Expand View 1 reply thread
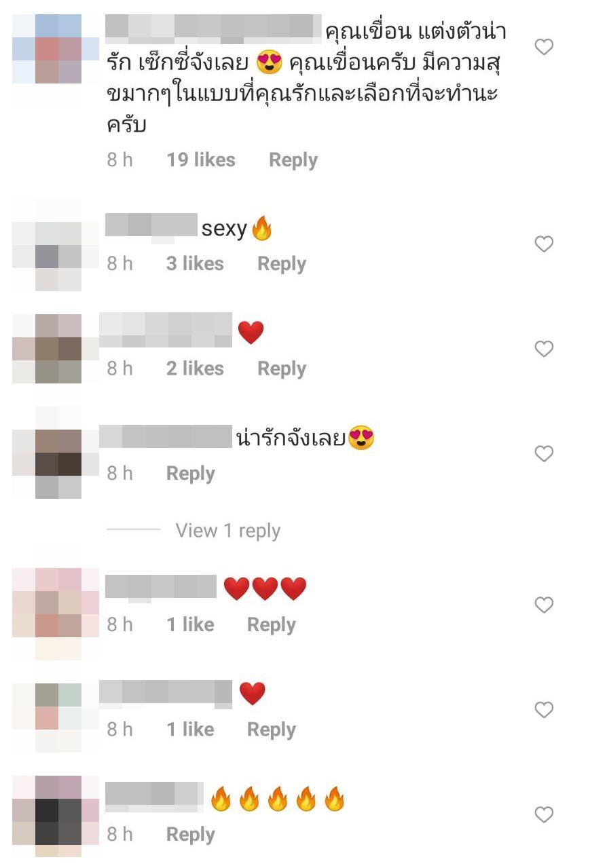This screenshot has width=590, height=868. [228, 531]
